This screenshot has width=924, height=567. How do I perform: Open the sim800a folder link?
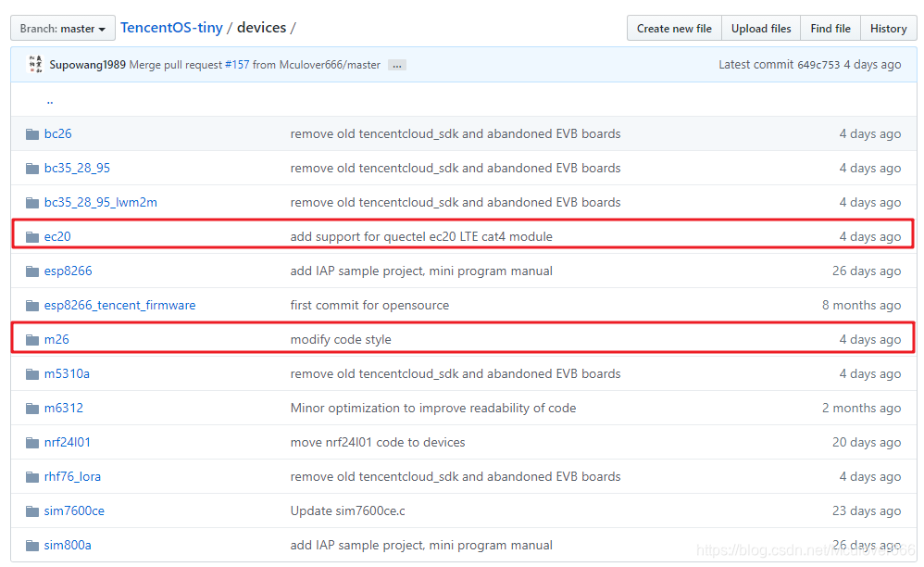coord(68,545)
